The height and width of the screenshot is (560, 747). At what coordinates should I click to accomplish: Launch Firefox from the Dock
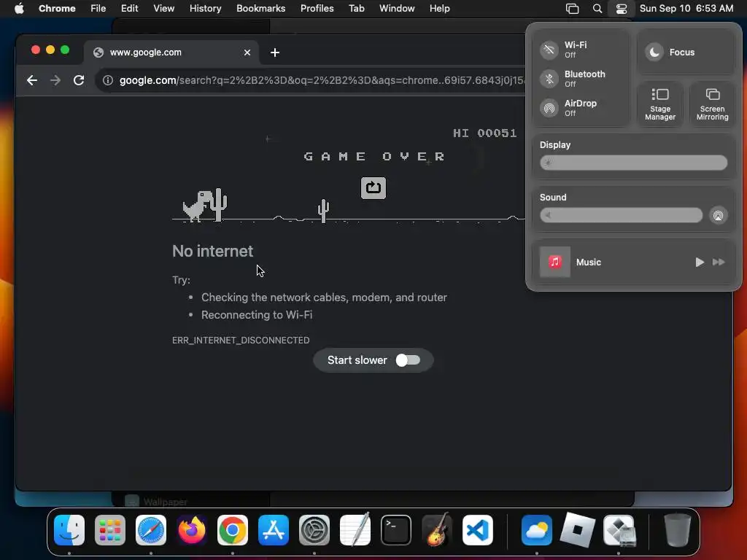(192, 530)
